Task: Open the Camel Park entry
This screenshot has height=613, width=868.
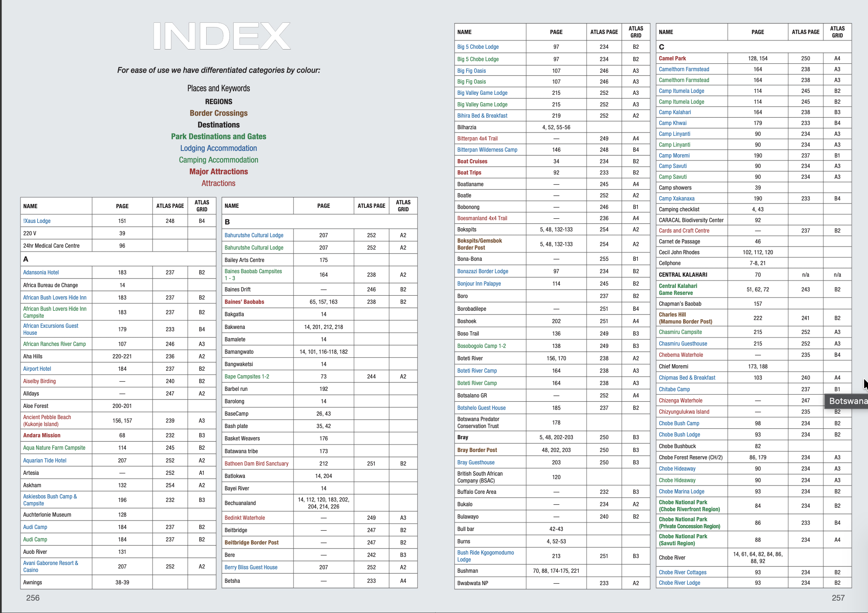Action: 672,58
